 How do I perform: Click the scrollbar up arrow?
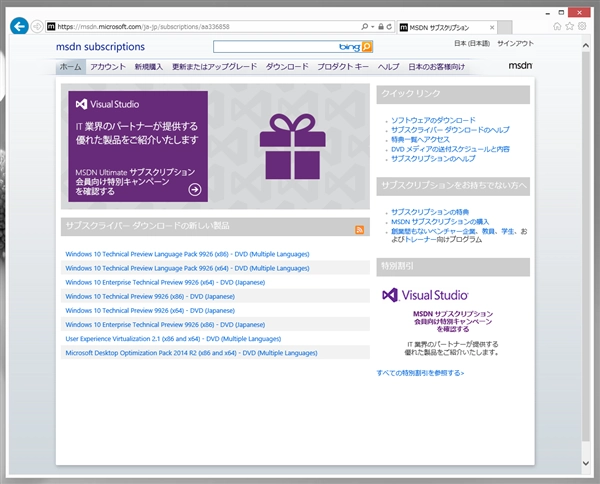click(585, 45)
